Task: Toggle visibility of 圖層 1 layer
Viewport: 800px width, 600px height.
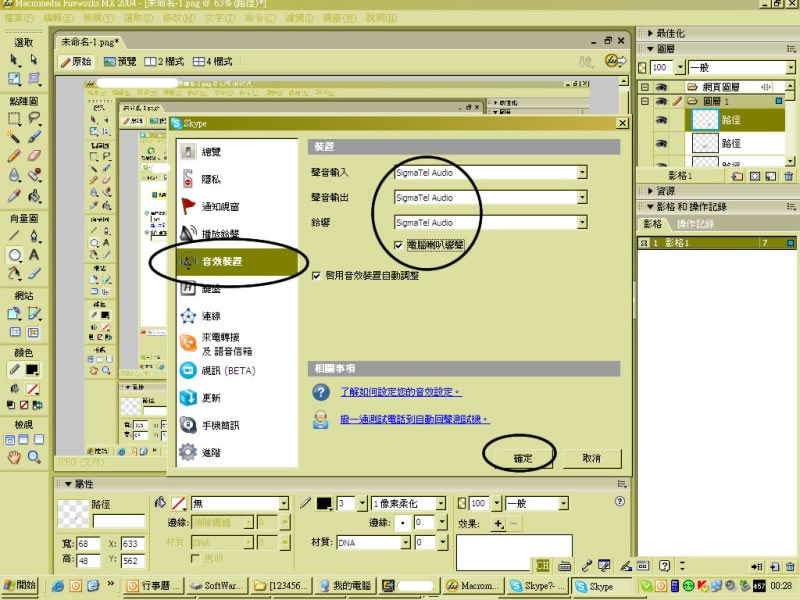Action: pos(661,102)
